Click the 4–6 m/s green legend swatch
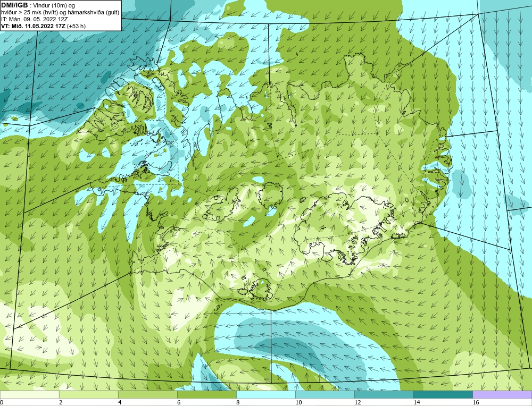The image size is (532, 406). [x=148, y=394]
